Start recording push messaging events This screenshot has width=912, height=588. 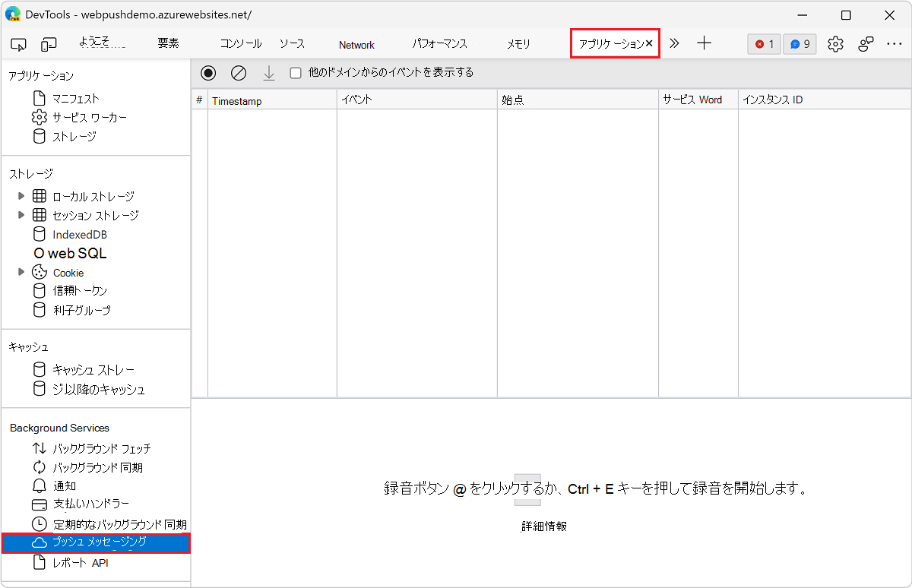(207, 72)
